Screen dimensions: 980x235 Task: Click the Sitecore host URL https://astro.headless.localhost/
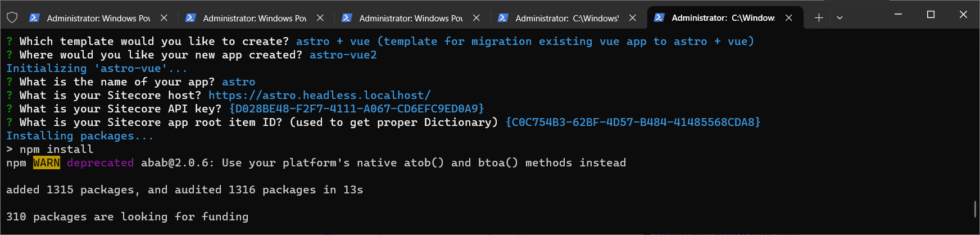[x=319, y=95]
